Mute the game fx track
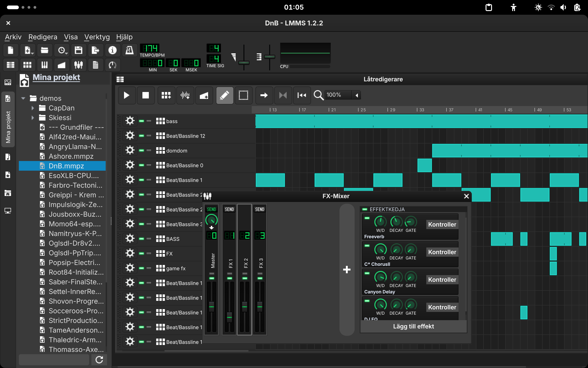Viewport: 588px width, 368px height. coord(142,268)
